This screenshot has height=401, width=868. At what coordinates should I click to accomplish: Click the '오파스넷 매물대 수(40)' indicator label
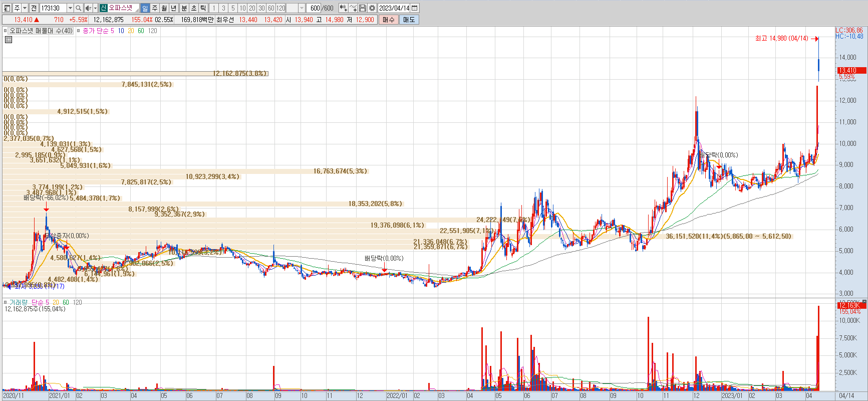click(x=41, y=31)
